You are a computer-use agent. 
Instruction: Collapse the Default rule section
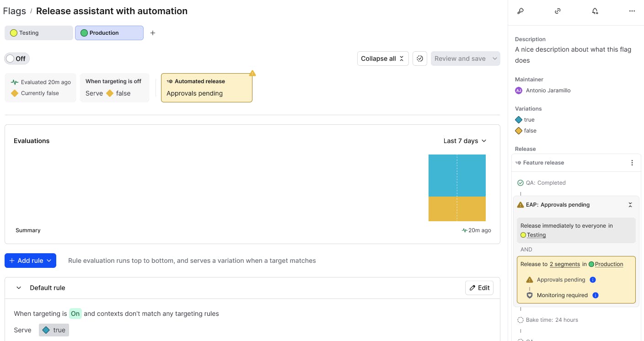pyautogui.click(x=19, y=288)
